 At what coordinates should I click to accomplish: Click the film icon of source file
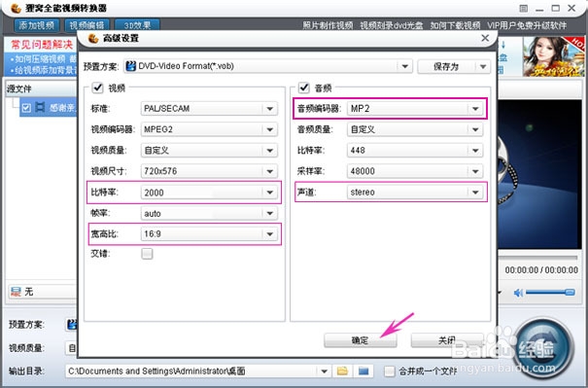(x=40, y=107)
